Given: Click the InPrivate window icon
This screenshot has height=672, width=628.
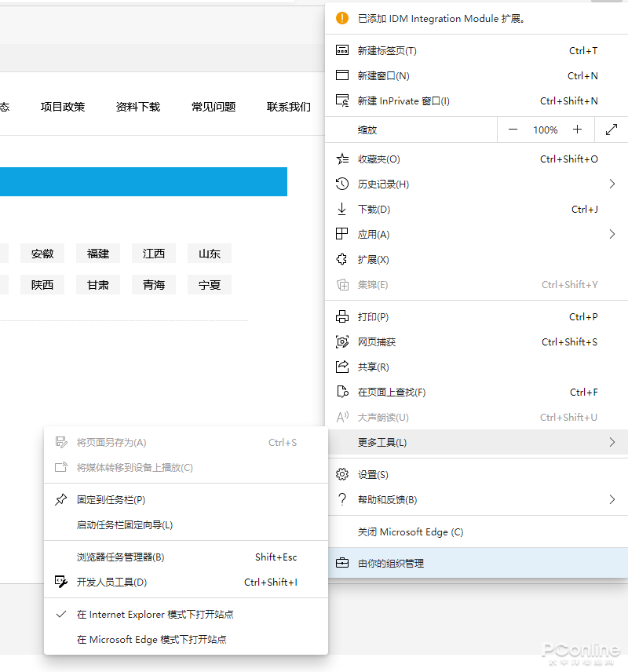Looking at the screenshot, I should pos(341,100).
